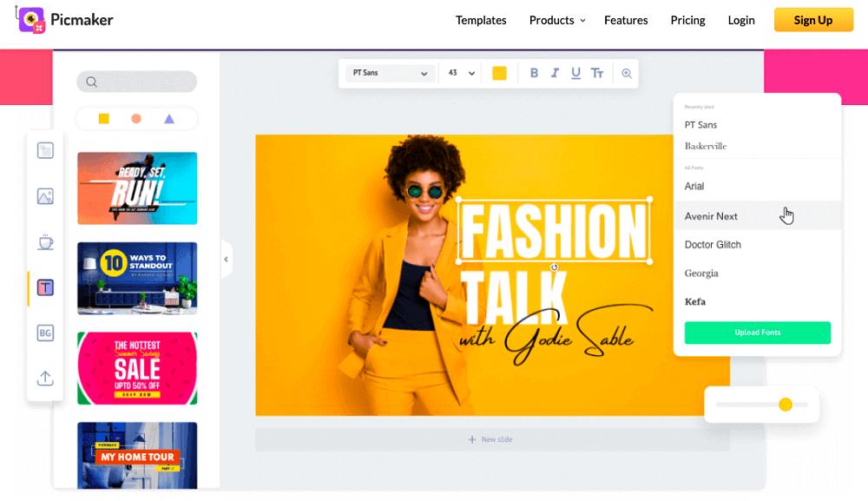The width and height of the screenshot is (868, 501).
Task: Open the Photos sidebar icon
Action: pyautogui.click(x=45, y=196)
